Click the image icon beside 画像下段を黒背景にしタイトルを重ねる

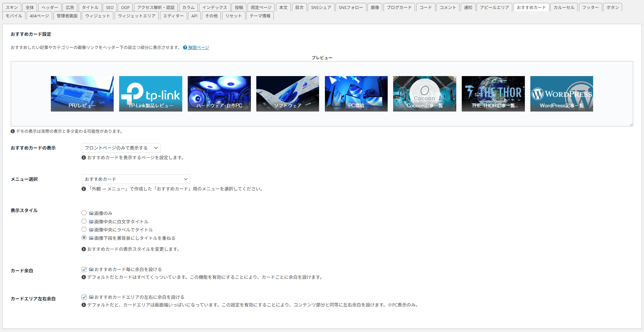[91, 238]
